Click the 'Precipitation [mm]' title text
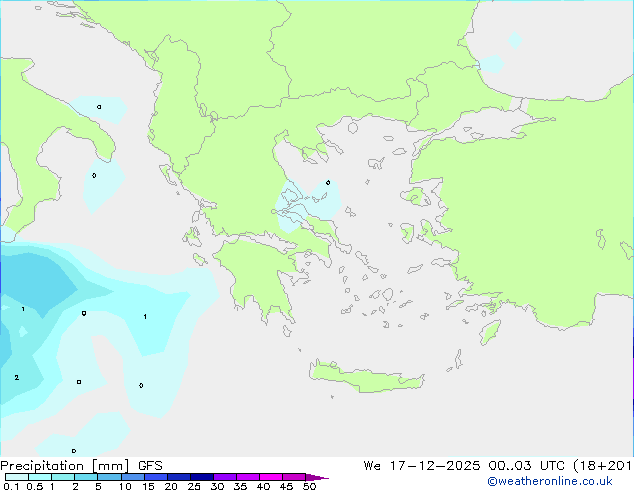The width and height of the screenshot is (634, 490). point(65,466)
